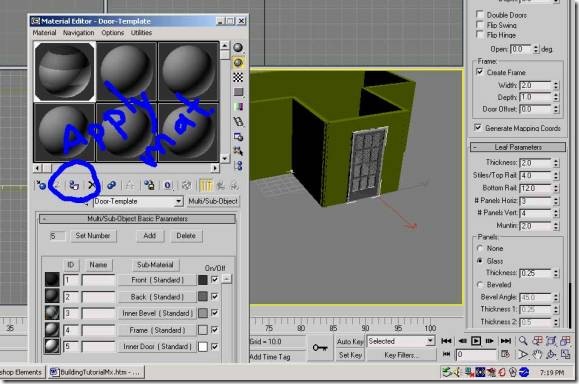Select the first material sample slot
579x384 pixels.
65,71
